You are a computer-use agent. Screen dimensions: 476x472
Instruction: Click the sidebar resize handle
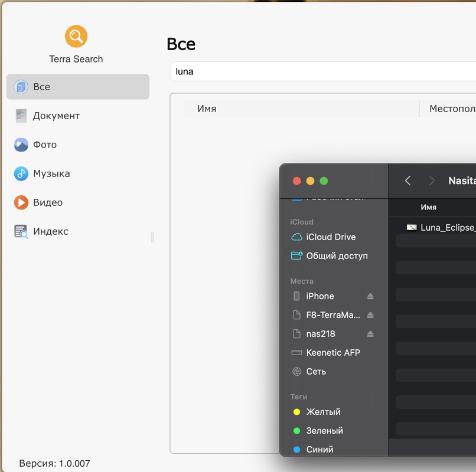152,237
